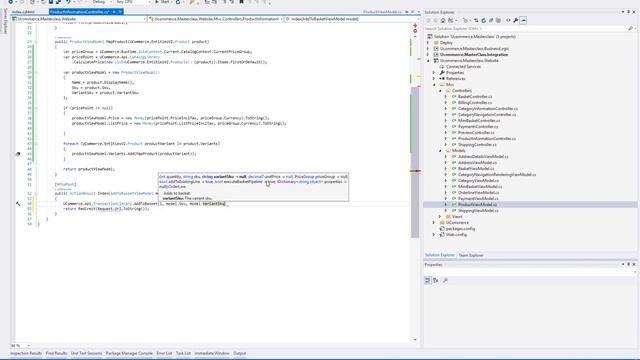Select AddressDetailsViewModel.cs
This screenshot has width=640, height=360.
[x=483, y=157]
